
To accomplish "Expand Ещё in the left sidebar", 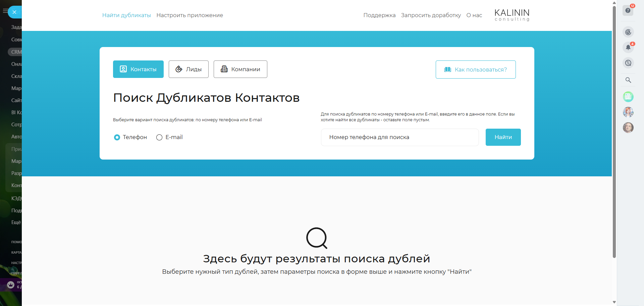I will coord(16,222).
